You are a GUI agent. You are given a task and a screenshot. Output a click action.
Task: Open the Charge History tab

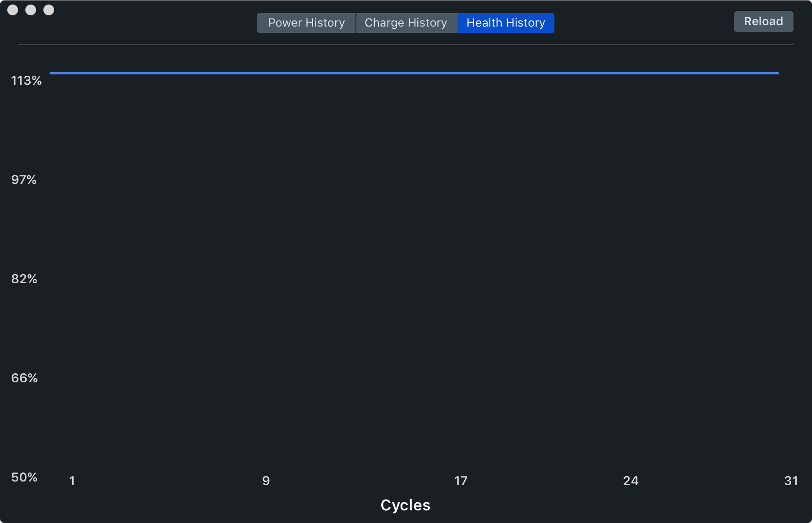point(406,23)
